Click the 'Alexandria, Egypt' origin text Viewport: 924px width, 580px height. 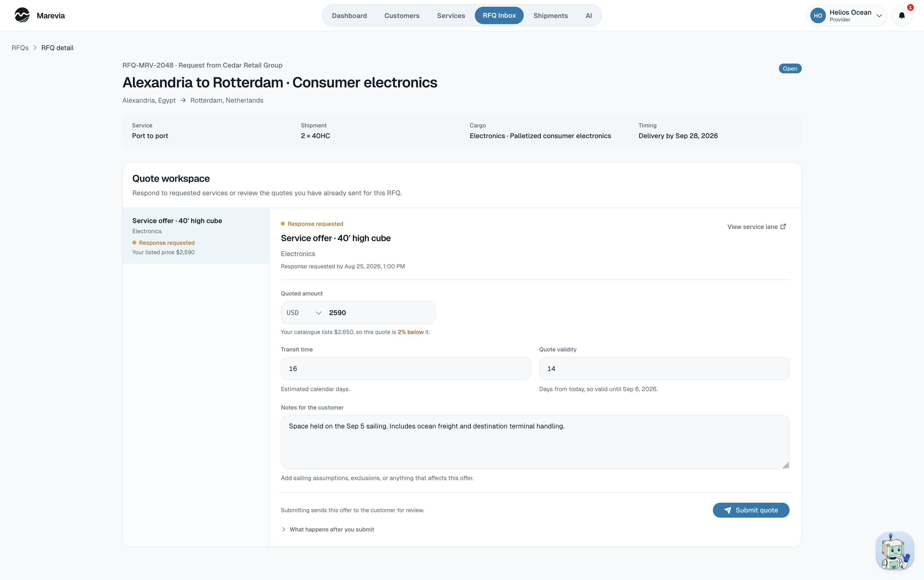pos(149,101)
